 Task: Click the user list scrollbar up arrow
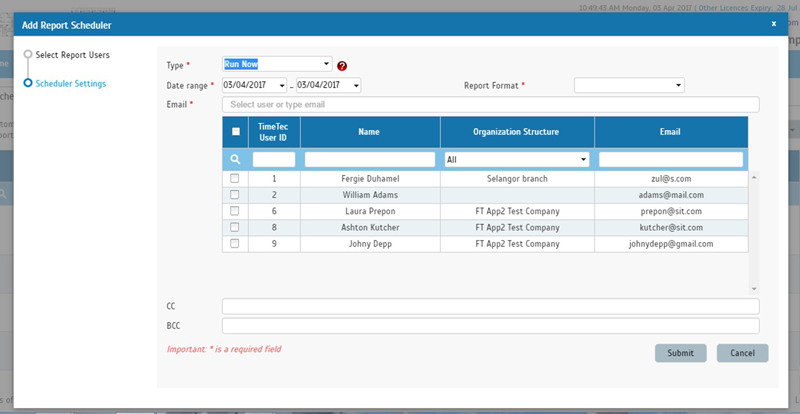point(754,176)
